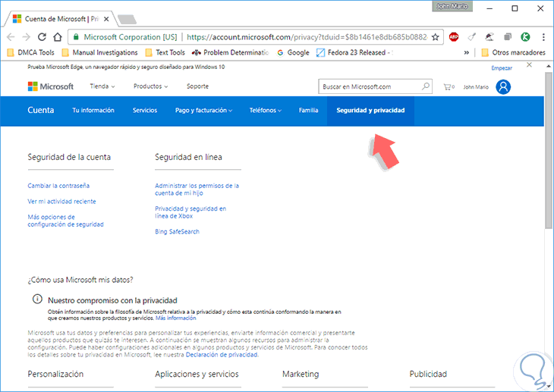Click the Microsoft logo
Screen dimensions: 554x392
click(x=51, y=86)
